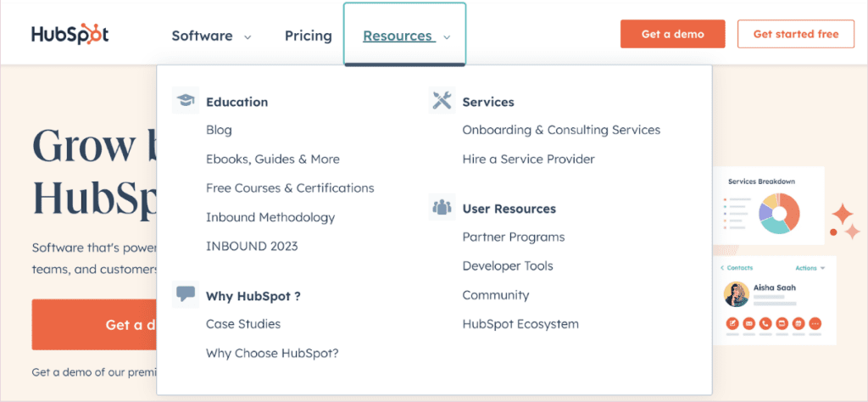
Task: Click the more options icon under Aisha Saah
Action: coord(815,323)
